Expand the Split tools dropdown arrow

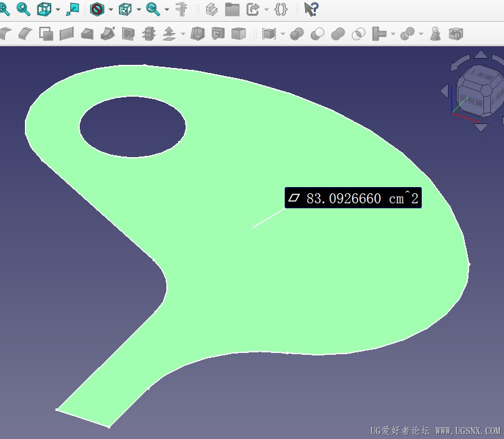tap(421, 34)
